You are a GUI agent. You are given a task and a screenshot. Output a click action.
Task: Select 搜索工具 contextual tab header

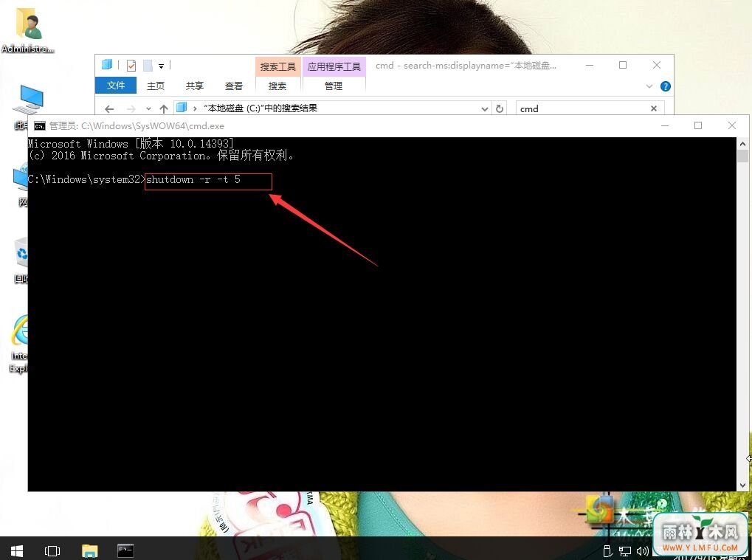277,66
